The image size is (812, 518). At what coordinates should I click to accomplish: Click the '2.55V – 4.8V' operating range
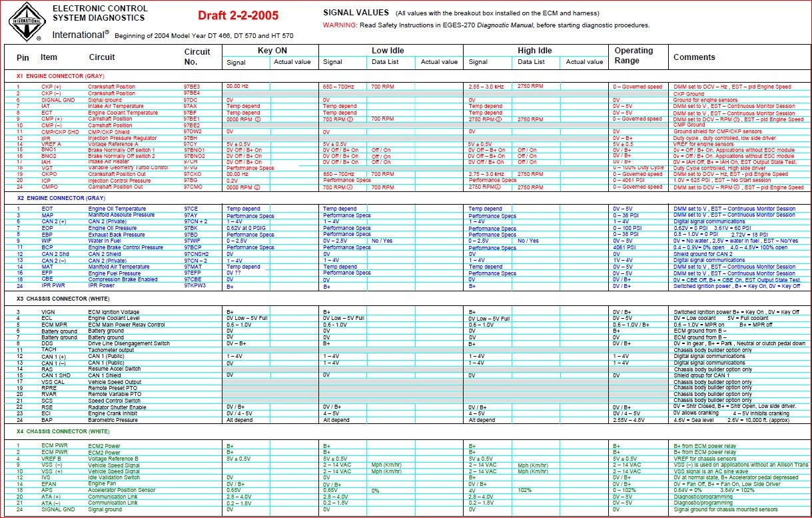click(629, 421)
